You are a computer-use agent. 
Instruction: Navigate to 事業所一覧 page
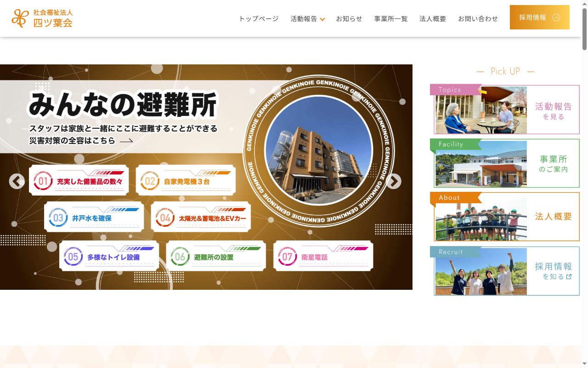[x=391, y=19]
